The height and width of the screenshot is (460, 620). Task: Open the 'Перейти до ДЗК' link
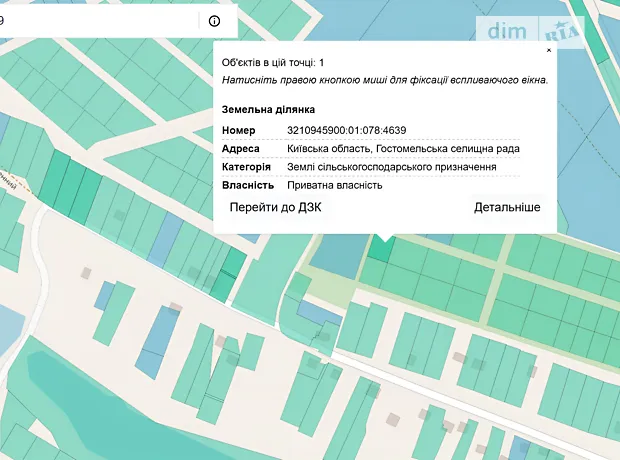pyautogui.click(x=276, y=207)
